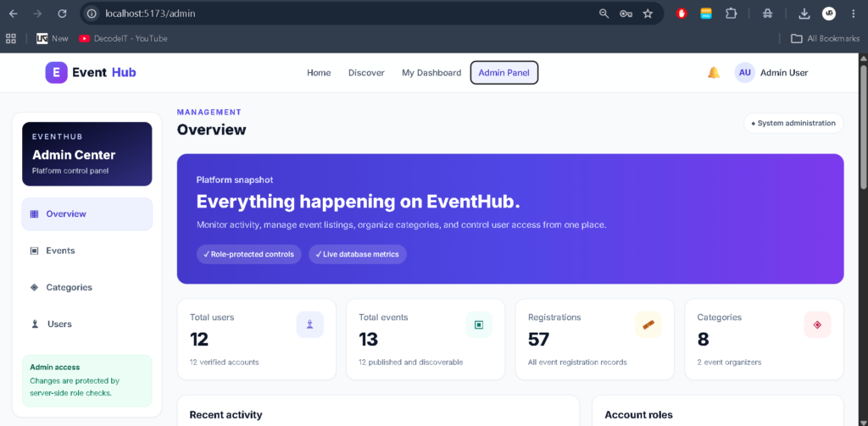Click '12 published and discoverable' text
The image size is (868, 426).
coord(411,362)
